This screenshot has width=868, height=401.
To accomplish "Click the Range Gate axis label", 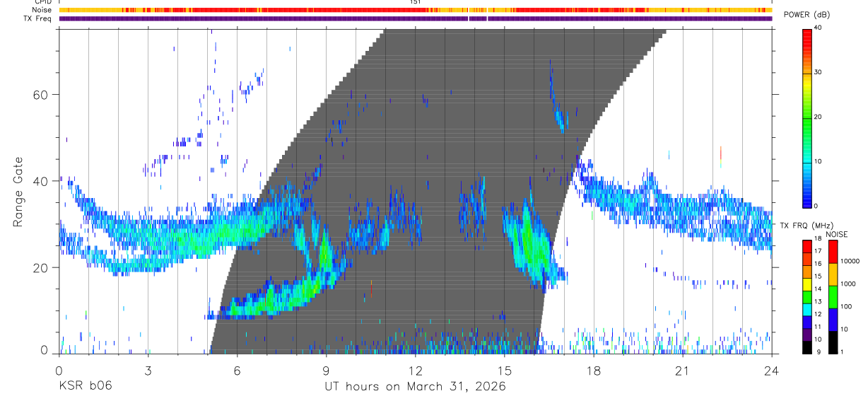I will [x=19, y=192].
